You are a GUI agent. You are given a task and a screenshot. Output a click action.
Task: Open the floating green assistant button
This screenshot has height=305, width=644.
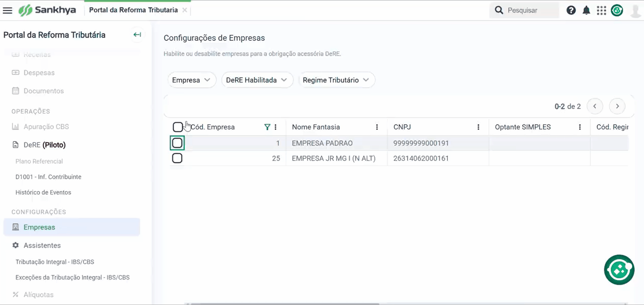pos(619,270)
